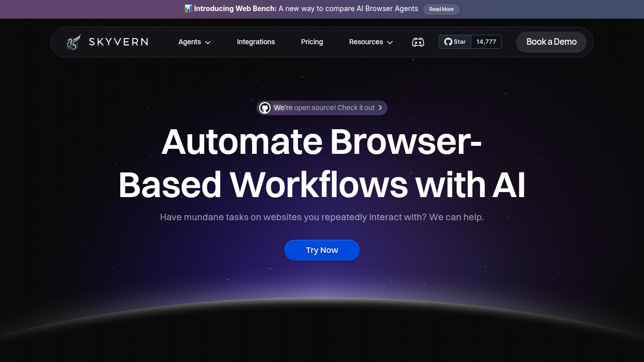The width and height of the screenshot is (644, 362).
Task: Click the Skyvern dragon logo
Action: 73,42
